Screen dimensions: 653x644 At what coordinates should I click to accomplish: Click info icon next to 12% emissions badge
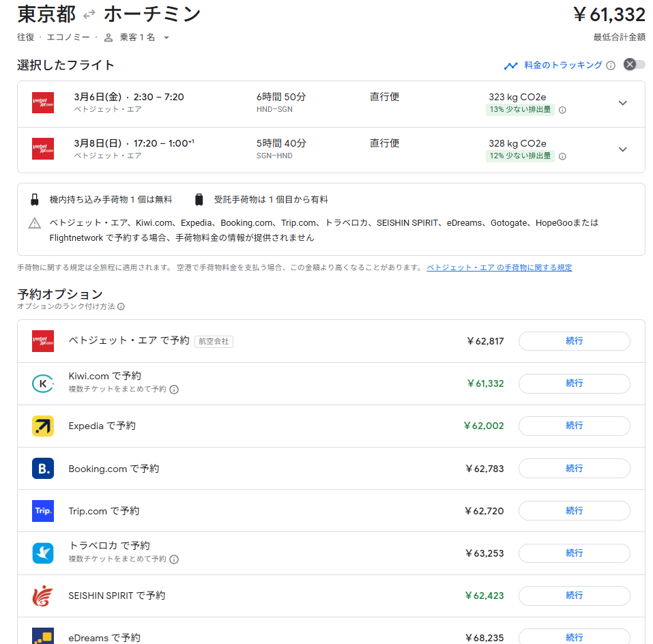click(562, 156)
